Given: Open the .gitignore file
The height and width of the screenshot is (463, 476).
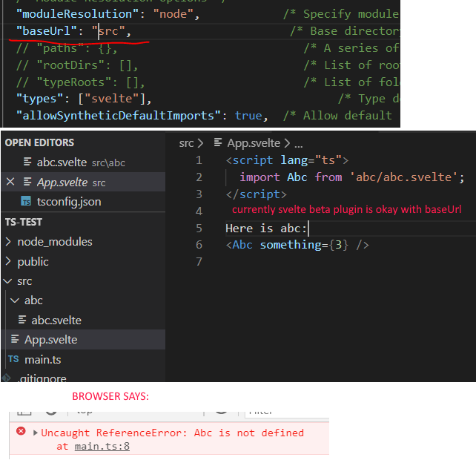Looking at the screenshot, I should [43, 378].
